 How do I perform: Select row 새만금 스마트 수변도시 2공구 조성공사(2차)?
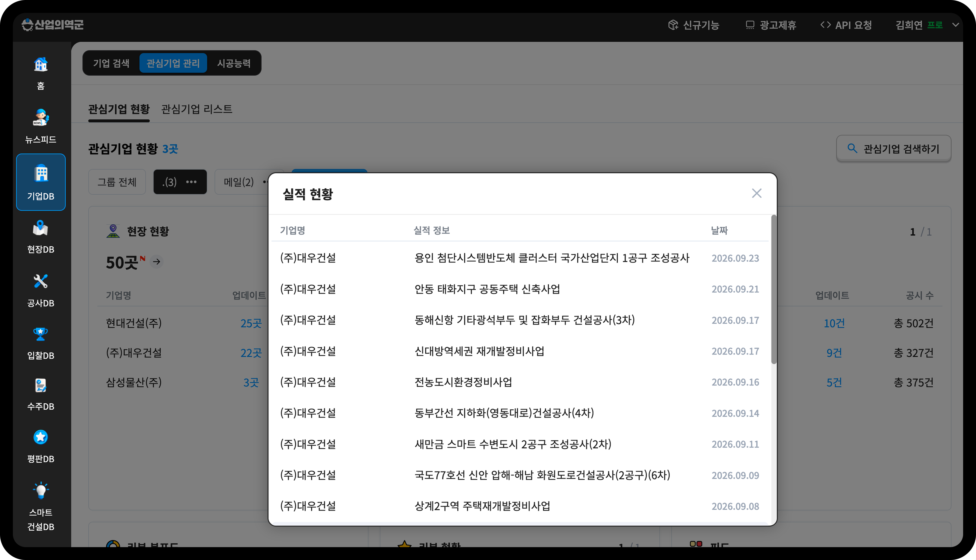tap(519, 444)
